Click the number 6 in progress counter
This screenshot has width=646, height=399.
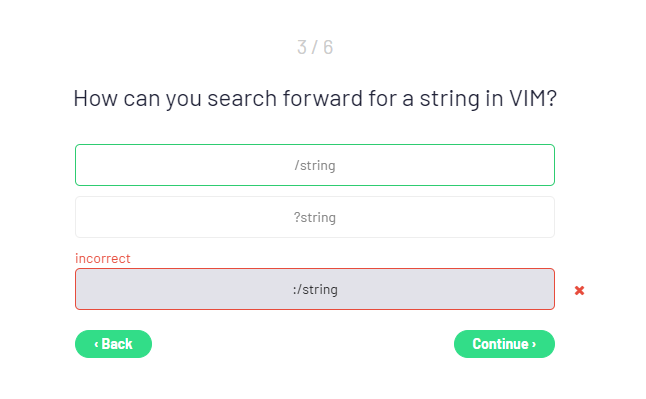pos(328,47)
